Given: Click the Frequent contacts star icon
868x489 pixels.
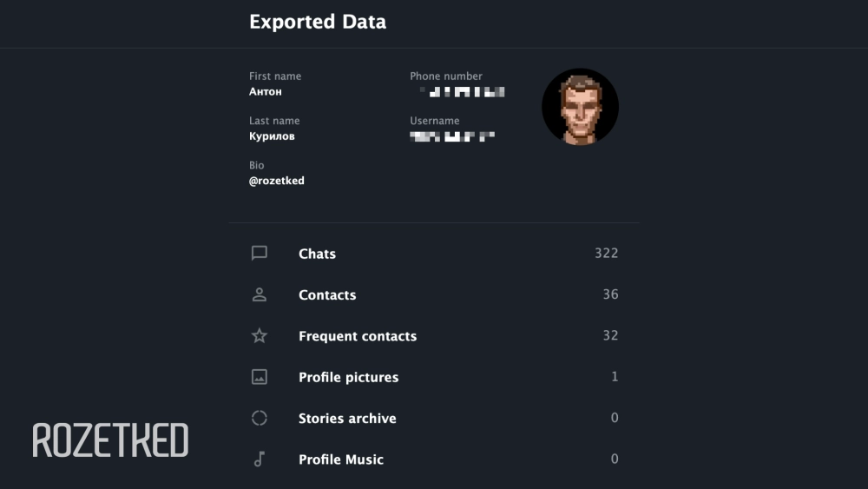Looking at the screenshot, I should pos(259,336).
